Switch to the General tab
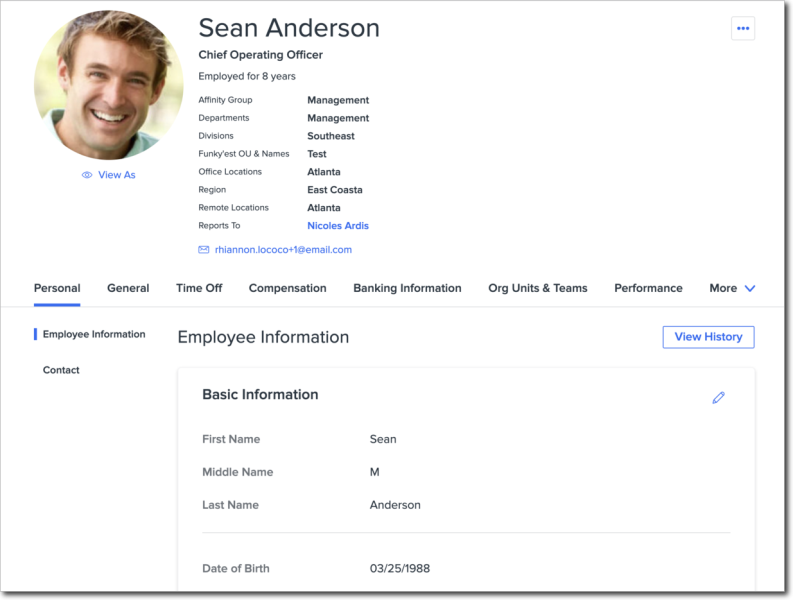 [128, 288]
